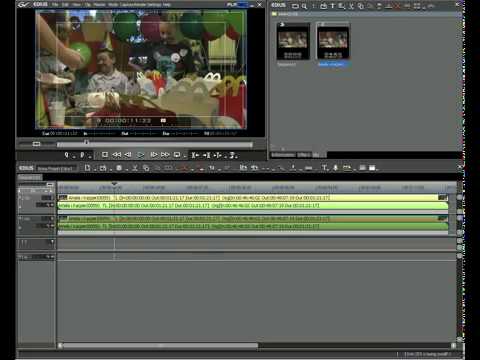Select the dark green audio clip on second track
Screen dimensions: 480x360
[x=253, y=227]
